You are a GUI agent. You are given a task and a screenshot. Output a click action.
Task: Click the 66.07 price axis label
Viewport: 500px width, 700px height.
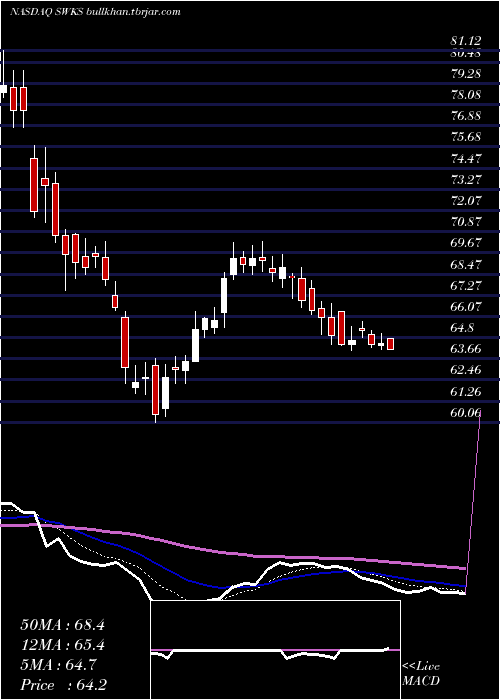[466, 307]
